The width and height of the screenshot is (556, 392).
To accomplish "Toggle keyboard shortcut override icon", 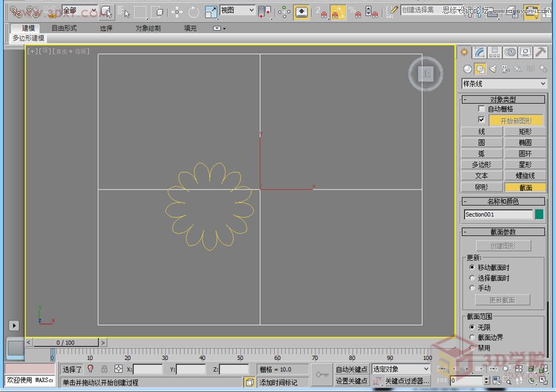I will coord(302,12).
